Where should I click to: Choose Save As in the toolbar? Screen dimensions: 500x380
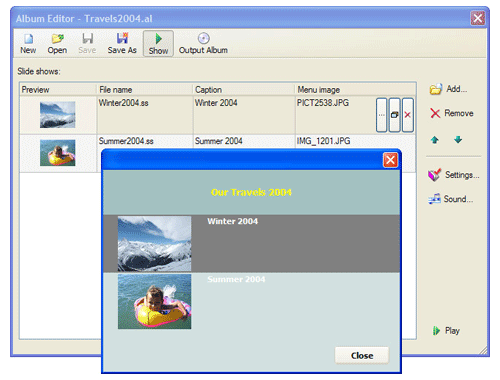point(122,44)
